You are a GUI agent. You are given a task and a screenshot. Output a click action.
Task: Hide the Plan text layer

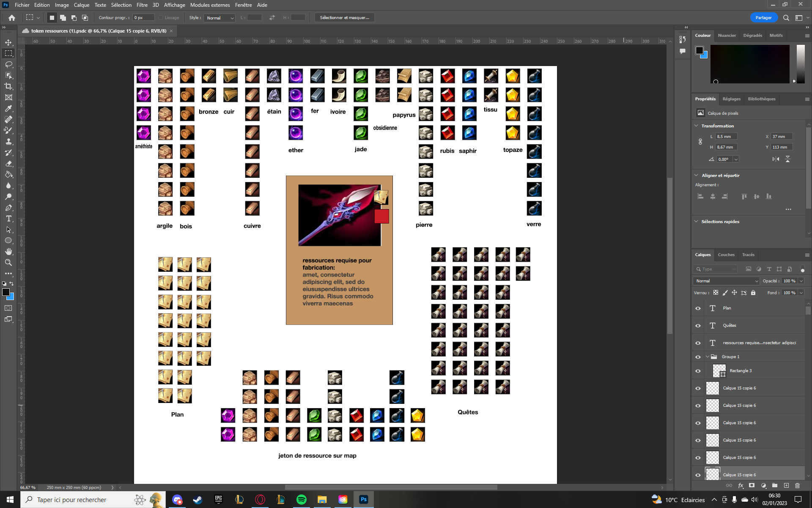click(698, 308)
